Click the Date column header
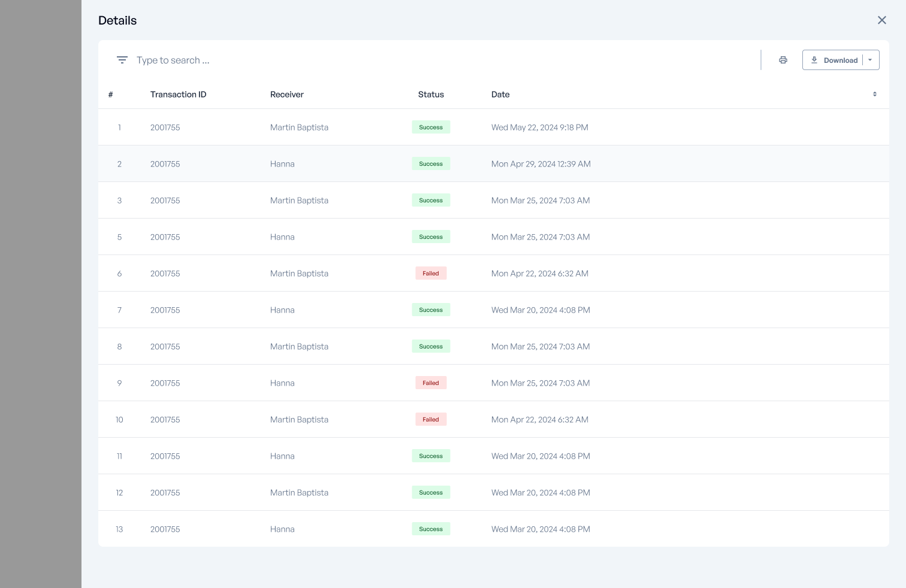 (x=500, y=95)
